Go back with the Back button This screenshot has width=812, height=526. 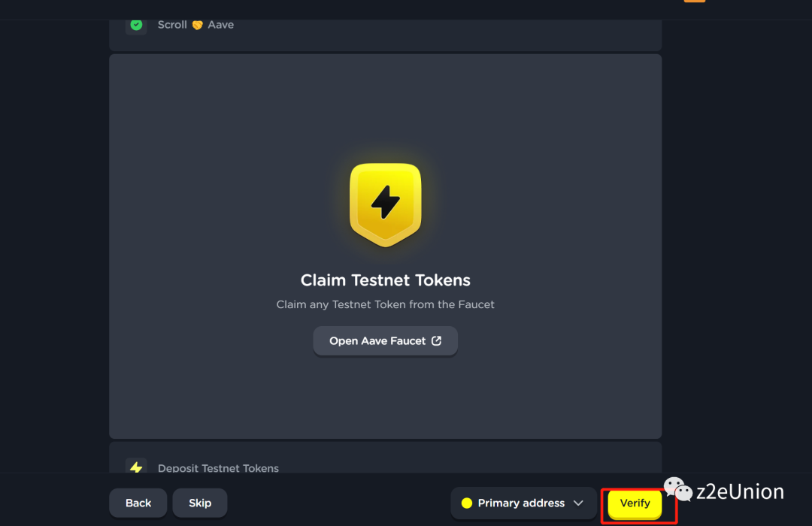coord(138,503)
